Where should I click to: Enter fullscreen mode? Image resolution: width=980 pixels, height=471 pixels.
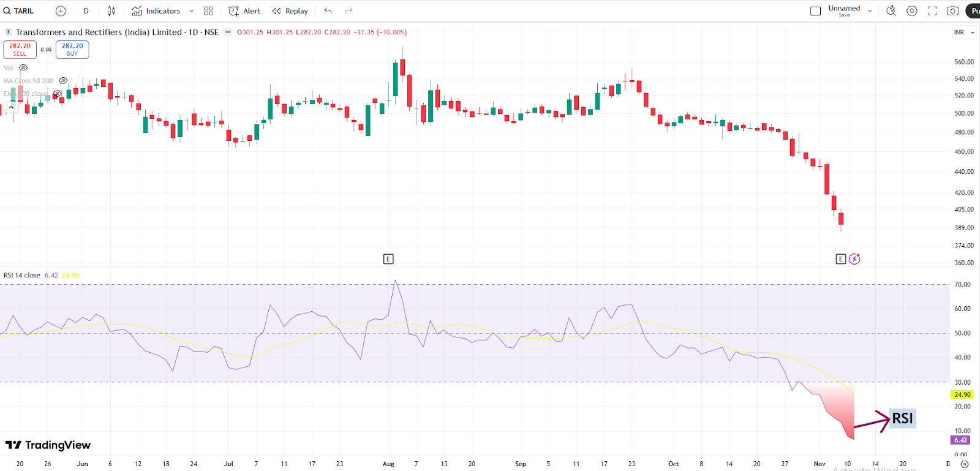932,11
